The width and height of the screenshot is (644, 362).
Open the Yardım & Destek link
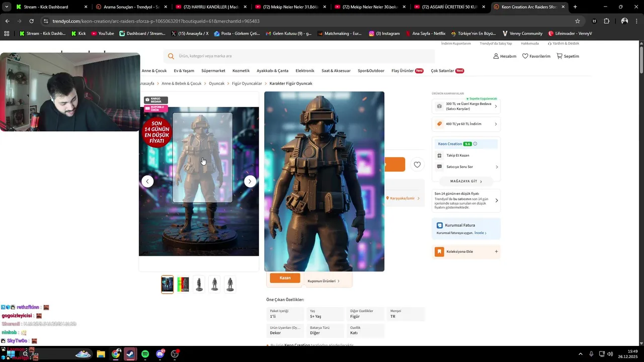tap(563, 44)
